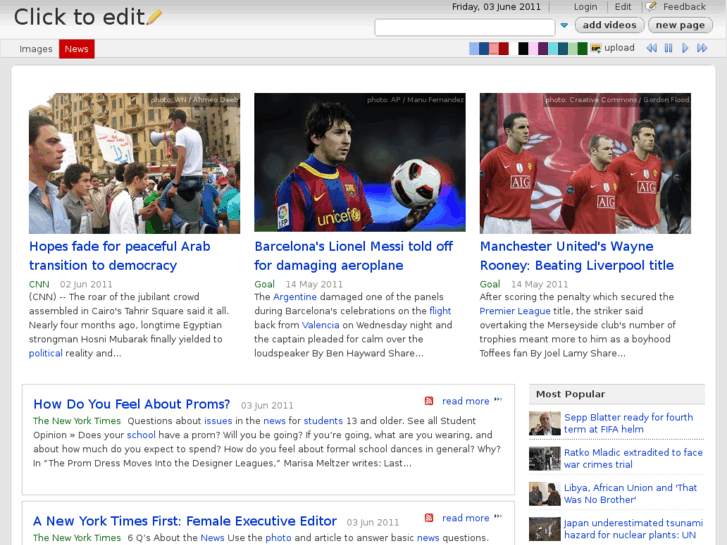Pause the slideshow
This screenshot has height=545, width=727.
[669, 48]
